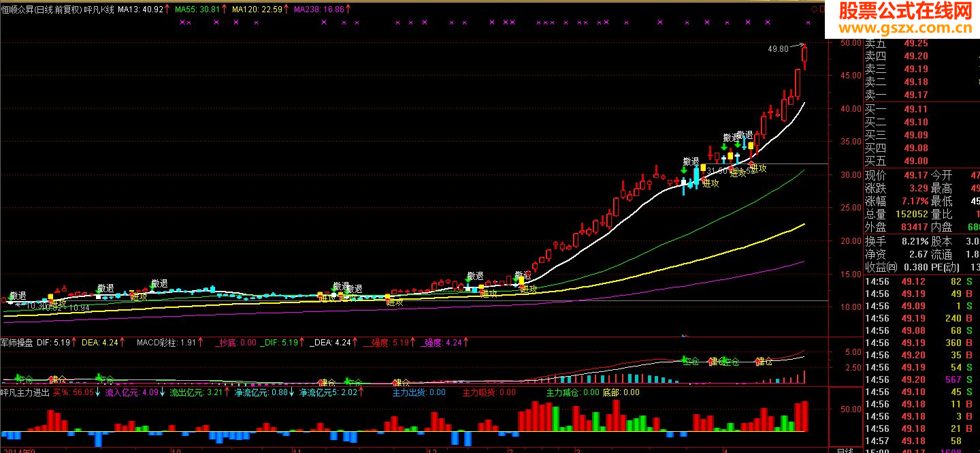Click the 涨幅 7.17% quote value
This screenshot has height=453, width=980.
pos(916,202)
